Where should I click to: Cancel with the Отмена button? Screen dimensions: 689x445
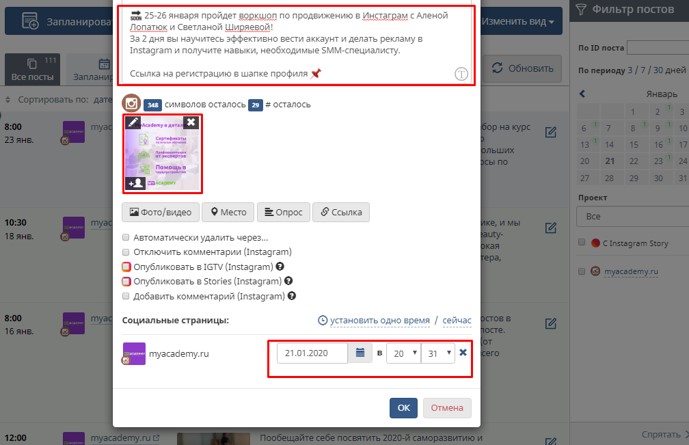[x=447, y=408]
